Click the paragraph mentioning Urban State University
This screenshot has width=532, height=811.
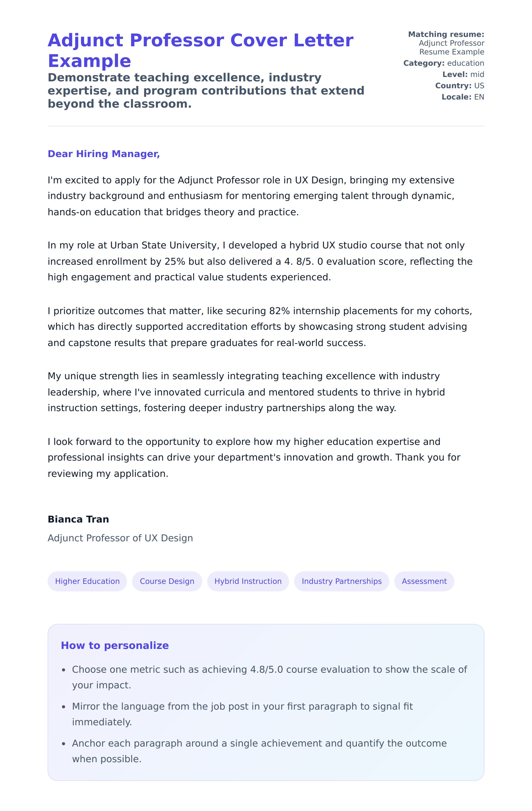(x=260, y=261)
